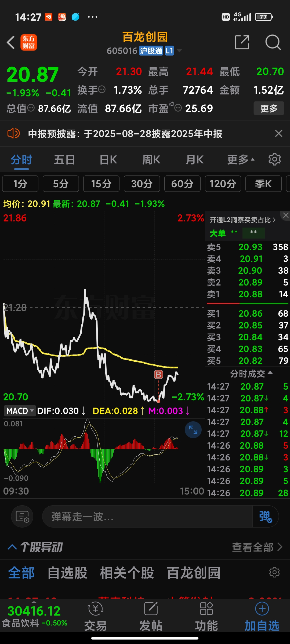290x644 pixels.
Task: Select the 5分 period button
Action: coord(61,184)
